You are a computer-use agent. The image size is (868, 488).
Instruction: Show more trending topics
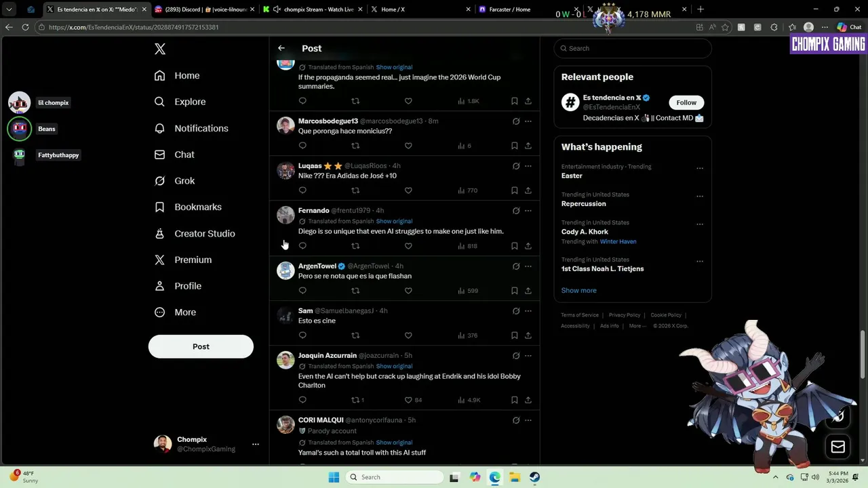coord(578,290)
